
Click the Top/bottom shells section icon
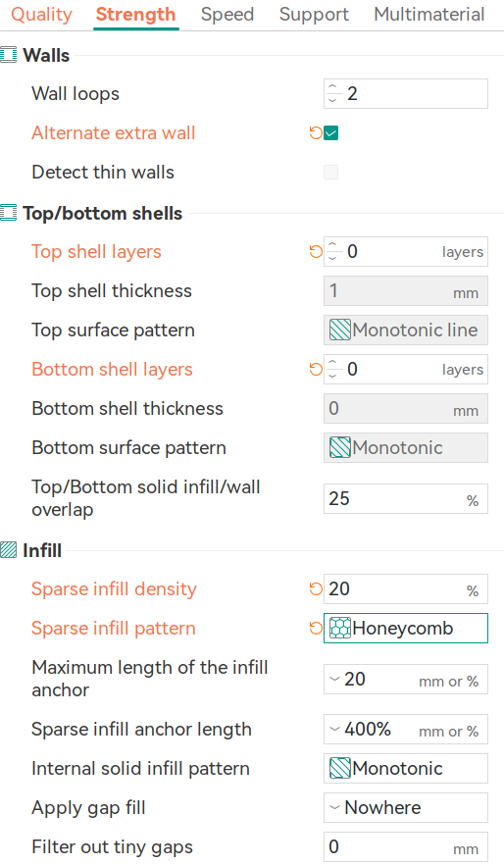pos(8,213)
